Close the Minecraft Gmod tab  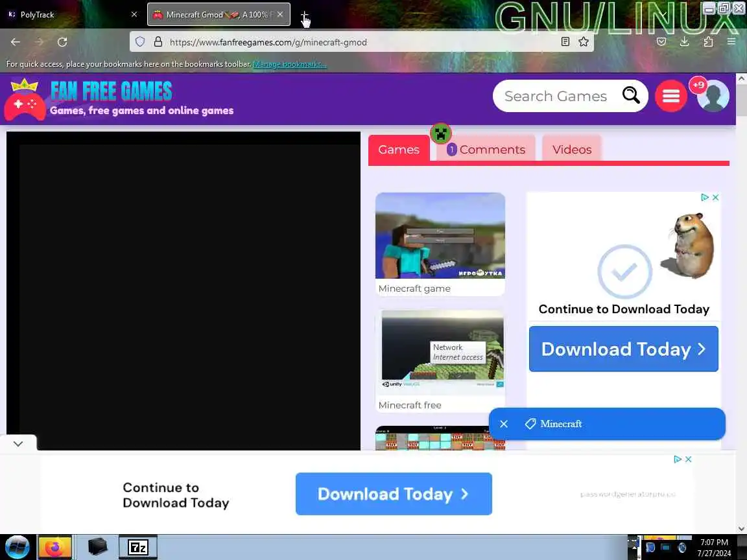(x=280, y=15)
